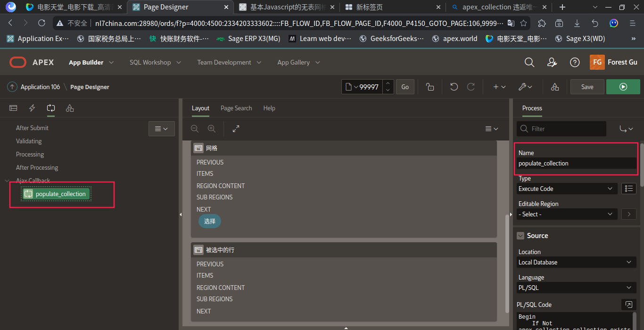This screenshot has height=330, width=644.
Task: Open the Editable Region dropdown
Action: click(567, 214)
